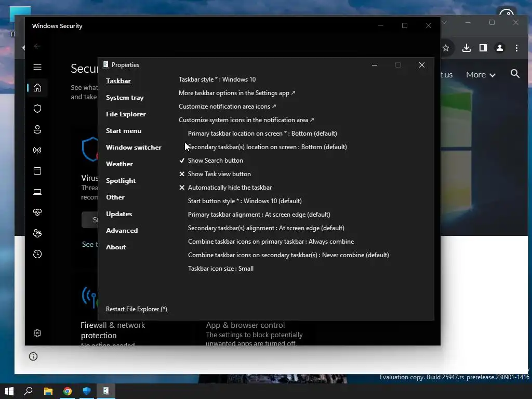532x399 pixels.
Task: Click the back arrow in Windows Security
Action: (37, 46)
